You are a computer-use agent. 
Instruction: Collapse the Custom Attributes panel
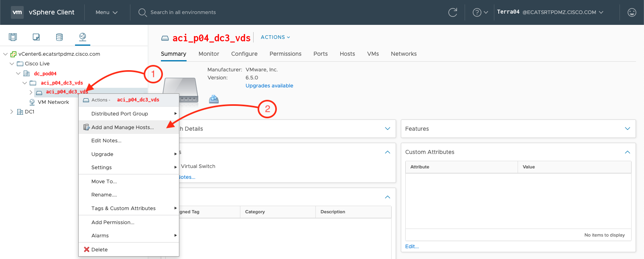[628, 152]
